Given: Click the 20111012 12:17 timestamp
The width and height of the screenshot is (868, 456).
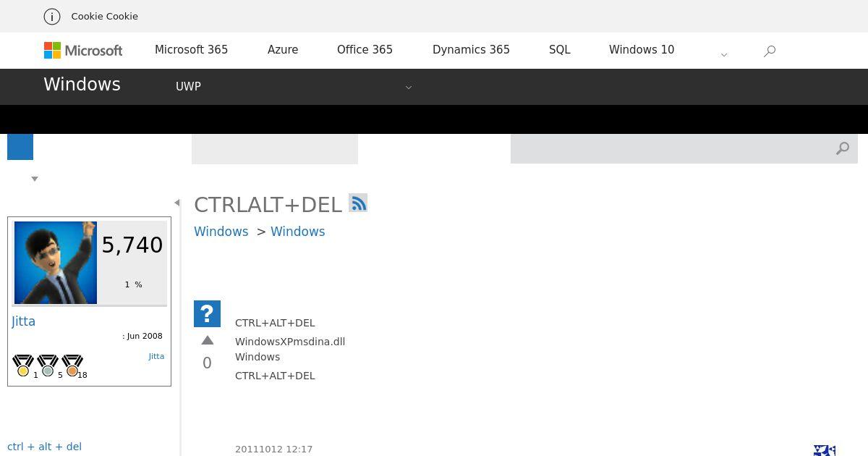Looking at the screenshot, I should tap(273, 449).
